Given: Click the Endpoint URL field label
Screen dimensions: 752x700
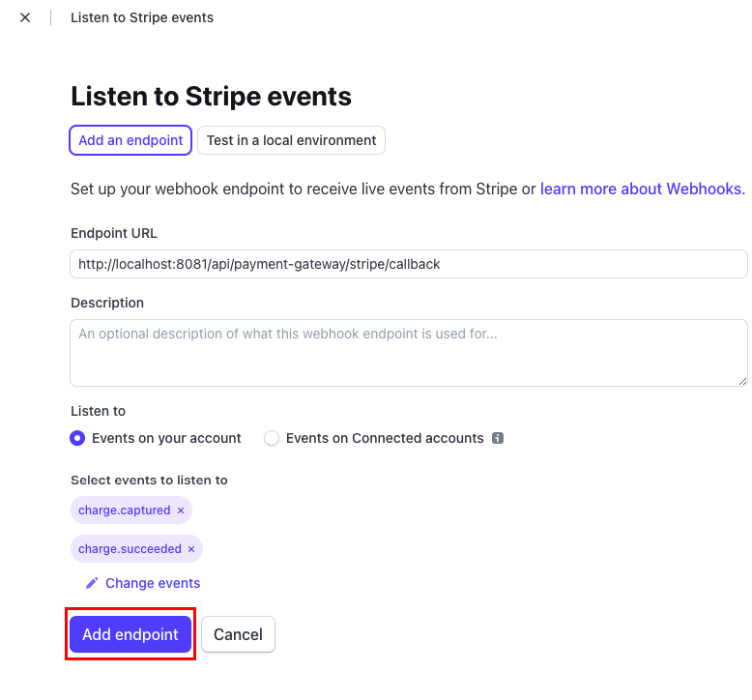Looking at the screenshot, I should (114, 233).
